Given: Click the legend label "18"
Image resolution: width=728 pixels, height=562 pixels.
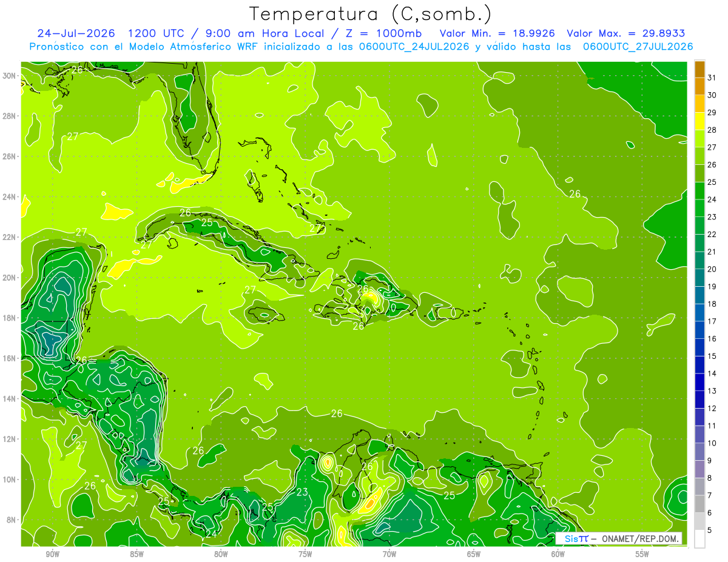Looking at the screenshot, I should click(x=712, y=304).
